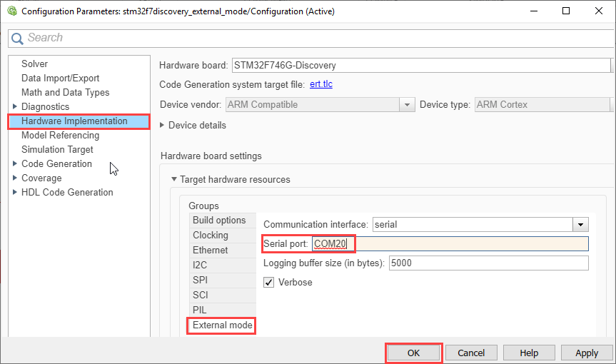The height and width of the screenshot is (364, 616).
Task: Select the Ethernet group
Action: coord(211,251)
